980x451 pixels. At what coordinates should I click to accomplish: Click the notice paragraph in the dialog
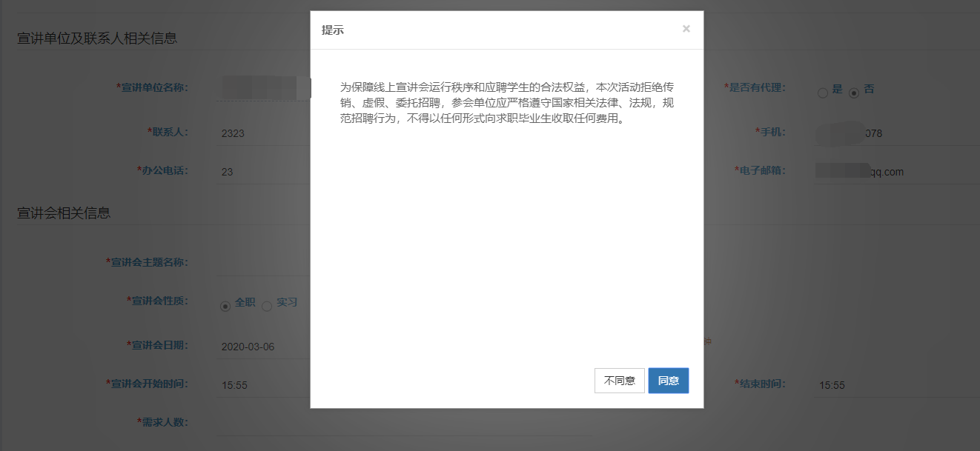(506, 102)
